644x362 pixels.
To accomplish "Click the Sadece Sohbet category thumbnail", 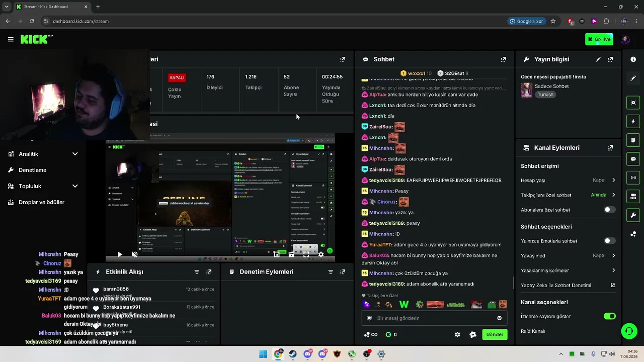I will pyautogui.click(x=527, y=90).
